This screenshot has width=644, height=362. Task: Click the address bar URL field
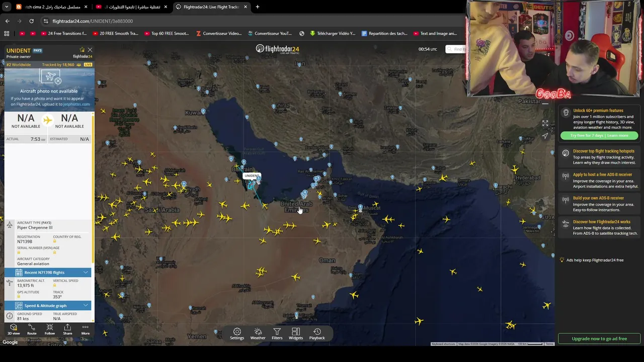[x=252, y=21]
